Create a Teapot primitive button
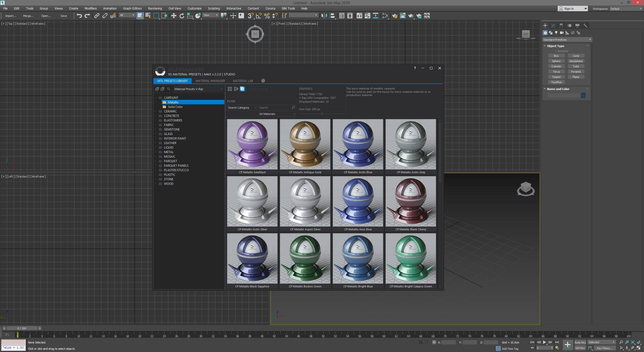Viewport: 644px width, 352px height. (x=556, y=77)
